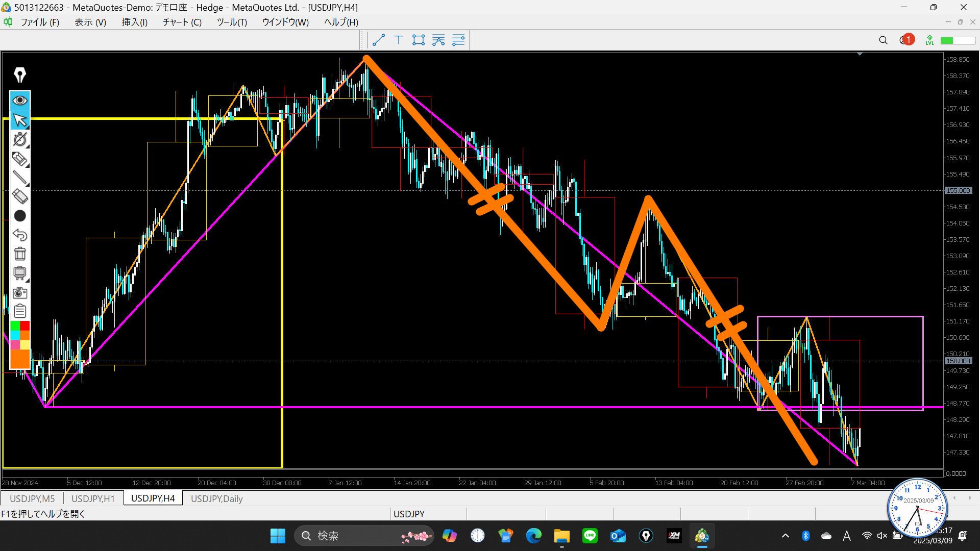Open the indicators list toolbar icon
Screen dimensions: 980x551
[x=438, y=40]
